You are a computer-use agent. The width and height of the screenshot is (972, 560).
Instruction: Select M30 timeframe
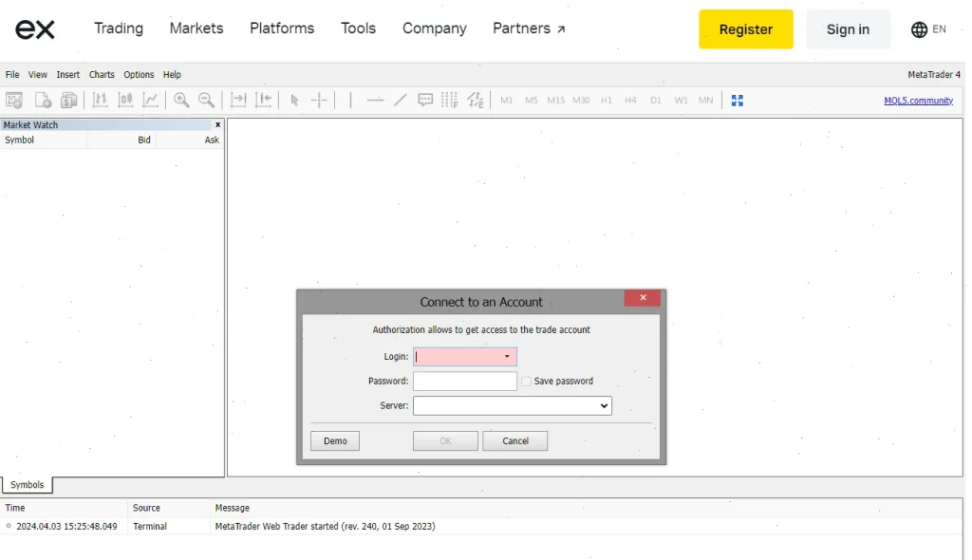(581, 101)
